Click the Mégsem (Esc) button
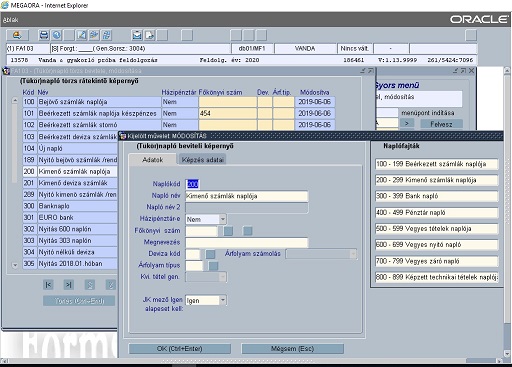 (292, 349)
